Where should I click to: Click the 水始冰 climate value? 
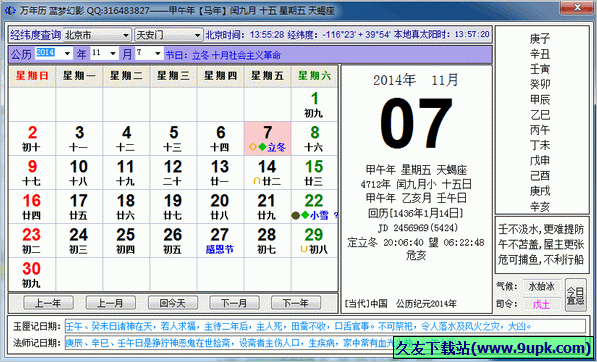542,287
